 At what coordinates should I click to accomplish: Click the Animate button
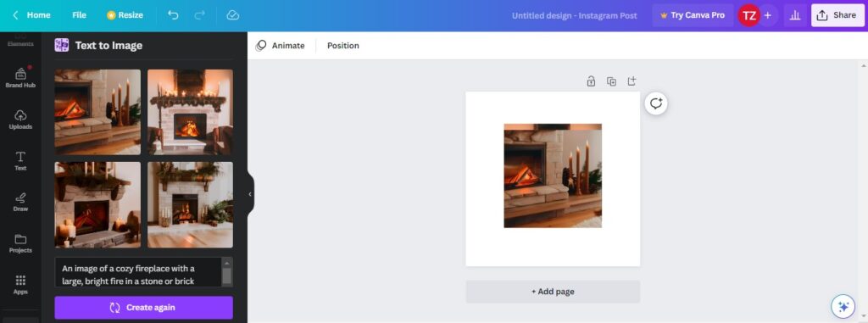pos(280,46)
